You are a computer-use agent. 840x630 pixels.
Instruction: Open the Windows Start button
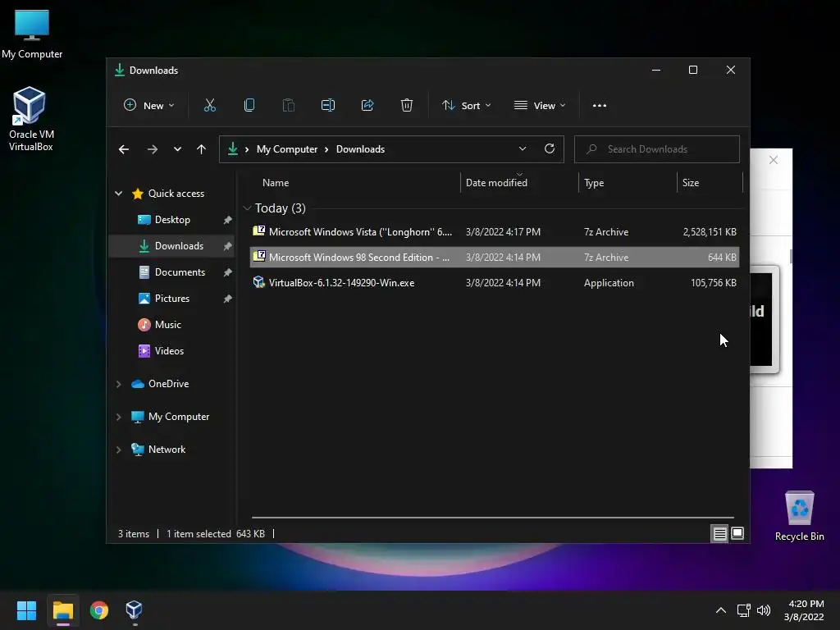[x=26, y=610]
